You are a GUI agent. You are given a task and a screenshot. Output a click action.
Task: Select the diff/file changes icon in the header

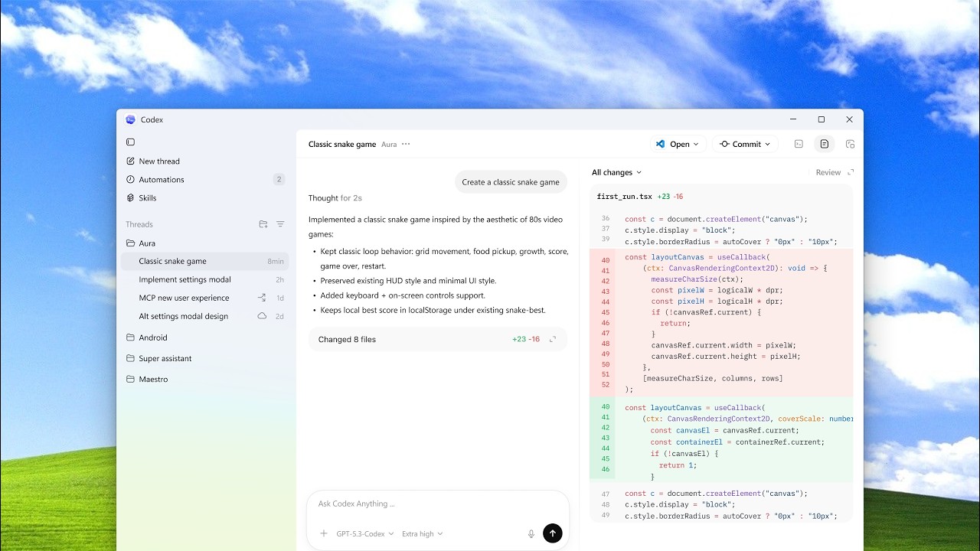click(824, 144)
